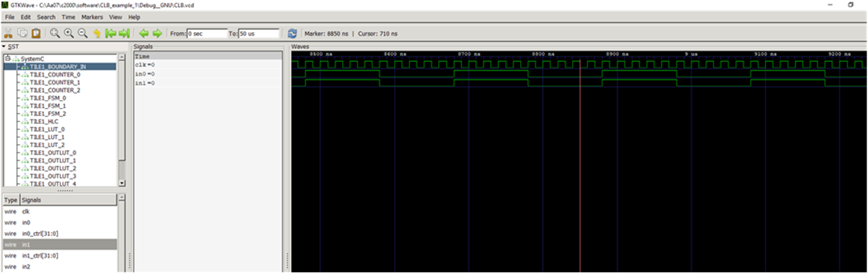Click the blue Reload waveform icon
Viewport: 868px width, 273px height.
coord(293,33)
